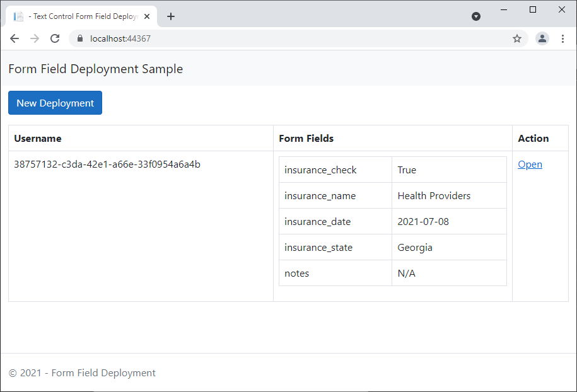Click the page favicon on the tab
577x392 pixels.
[x=18, y=16]
